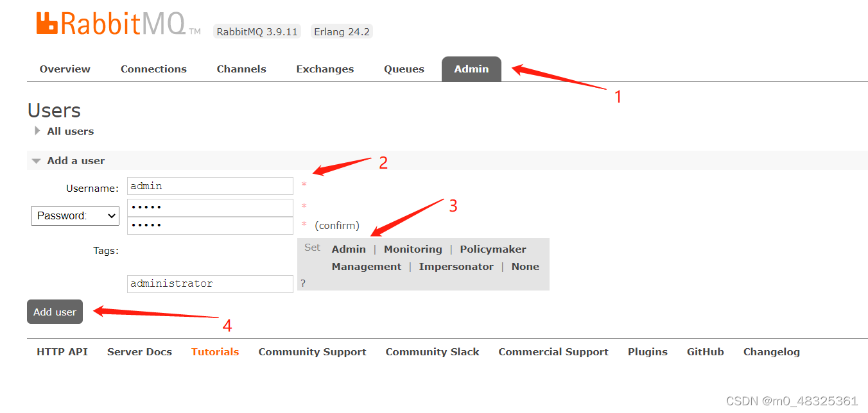Set the None tag

(x=525, y=267)
